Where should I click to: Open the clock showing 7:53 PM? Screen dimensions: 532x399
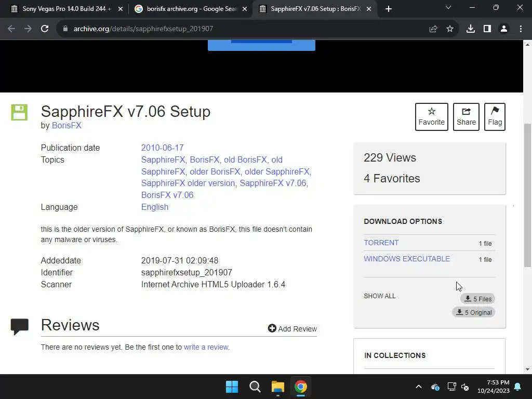(x=494, y=387)
